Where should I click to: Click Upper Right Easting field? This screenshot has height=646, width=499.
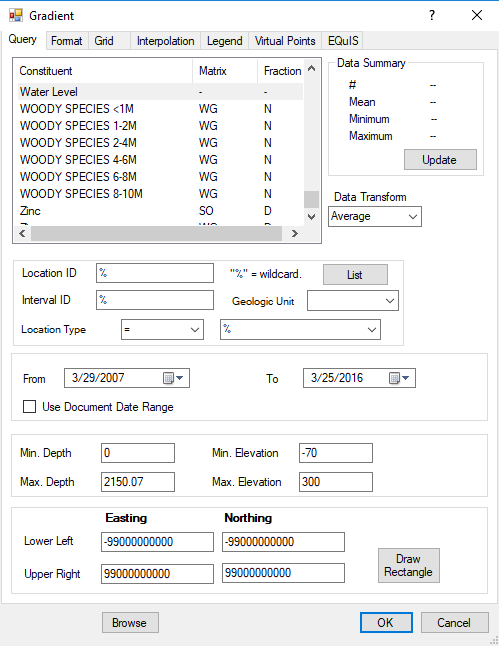click(157, 573)
